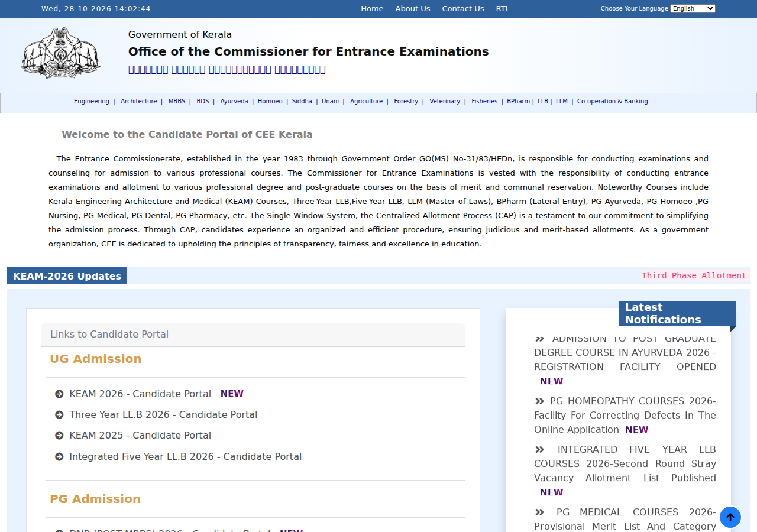The height and width of the screenshot is (532, 757).
Task: Open the Ayurveda course link
Action: (234, 102)
